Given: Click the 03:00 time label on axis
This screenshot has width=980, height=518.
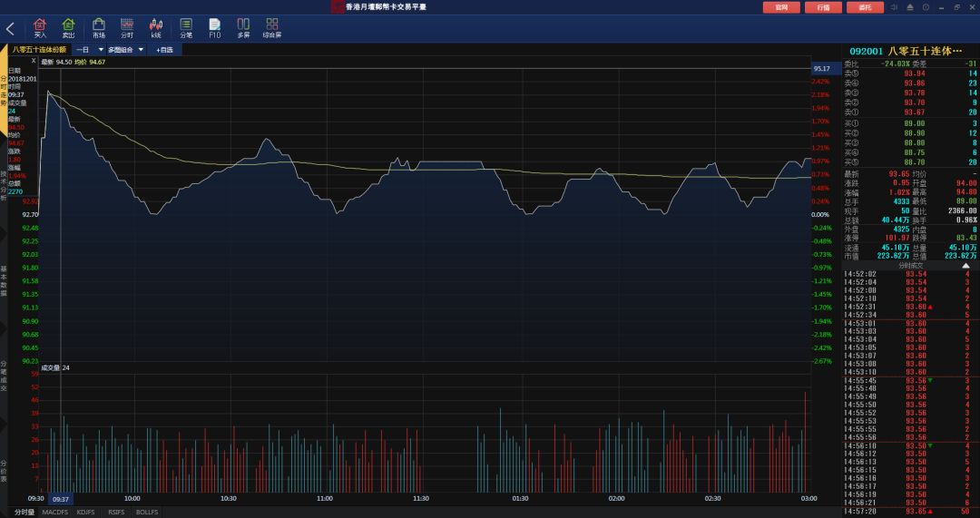Looking at the screenshot, I should tap(808, 499).
